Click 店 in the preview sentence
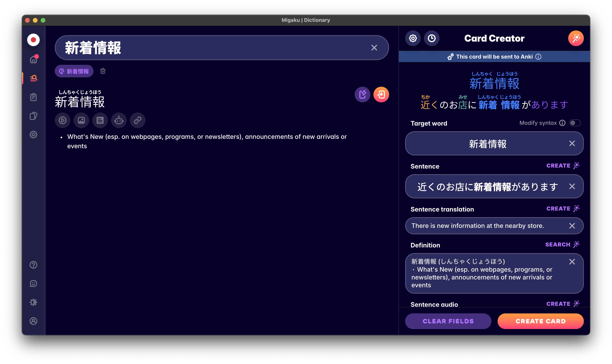This screenshot has width=612, height=364. tap(463, 105)
